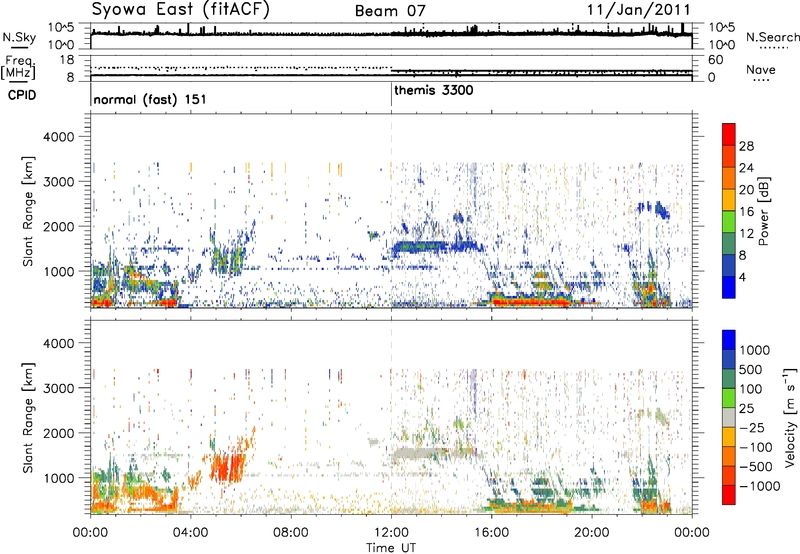The image size is (800, 554).
Task: Select the 'Freq. [MHz]' axis label
Action: point(19,67)
